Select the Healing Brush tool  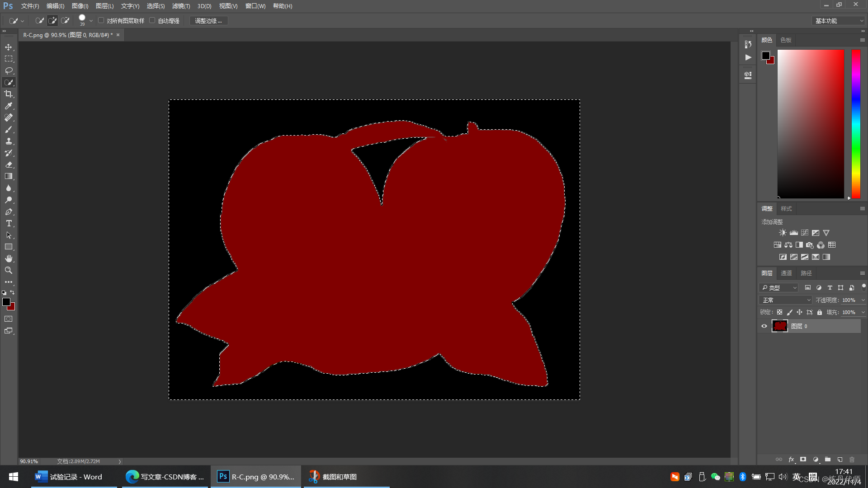[x=9, y=117]
